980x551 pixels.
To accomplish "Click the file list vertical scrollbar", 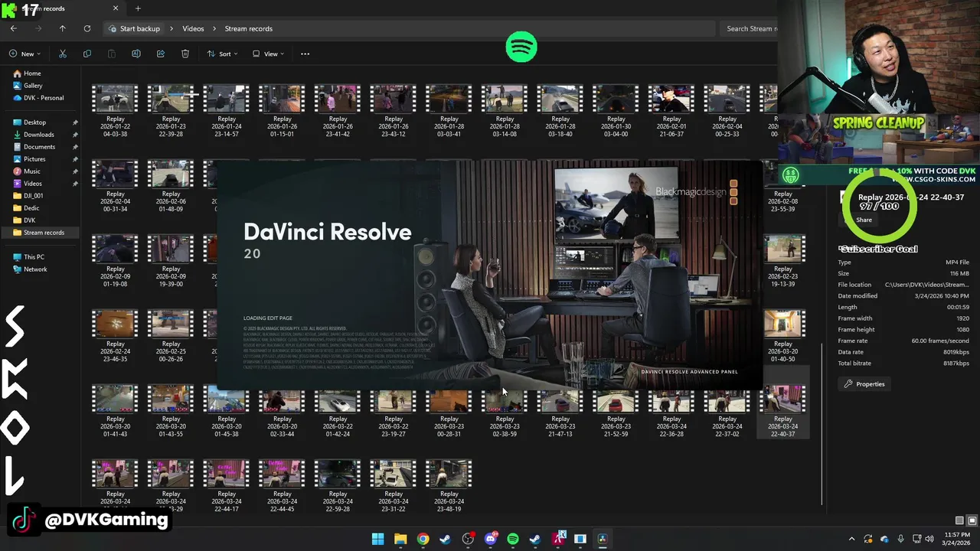I will tap(822, 425).
